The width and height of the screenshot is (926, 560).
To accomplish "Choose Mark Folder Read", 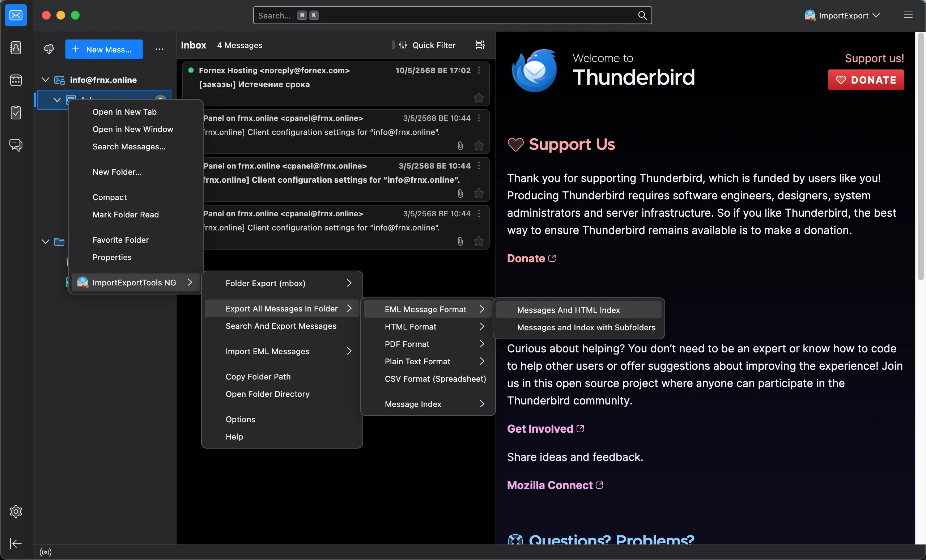I will (x=136, y=214).
